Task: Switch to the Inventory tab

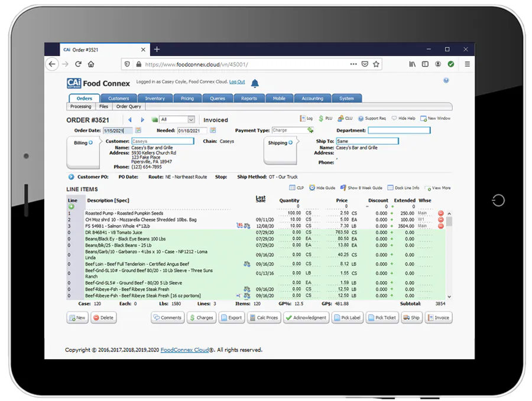Action: coord(155,98)
